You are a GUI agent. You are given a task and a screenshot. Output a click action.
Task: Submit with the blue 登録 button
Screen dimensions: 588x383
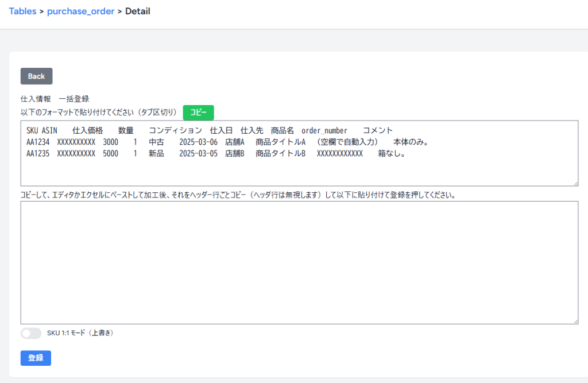pyautogui.click(x=36, y=358)
